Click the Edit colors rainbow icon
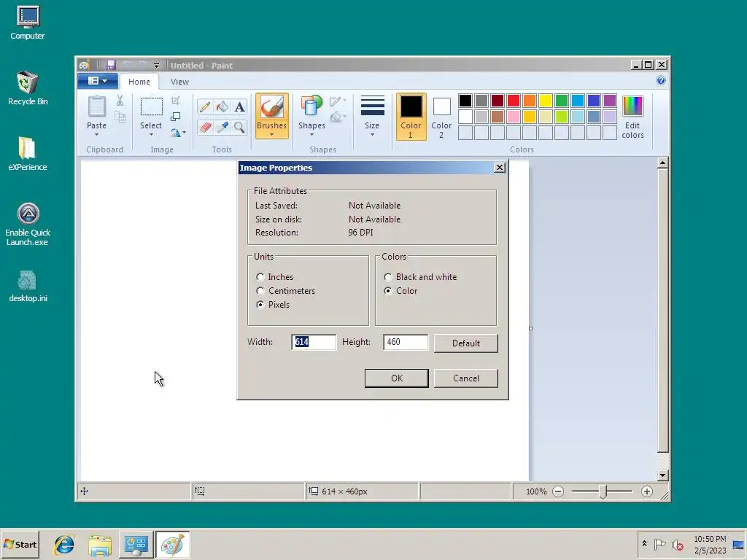 click(x=632, y=106)
